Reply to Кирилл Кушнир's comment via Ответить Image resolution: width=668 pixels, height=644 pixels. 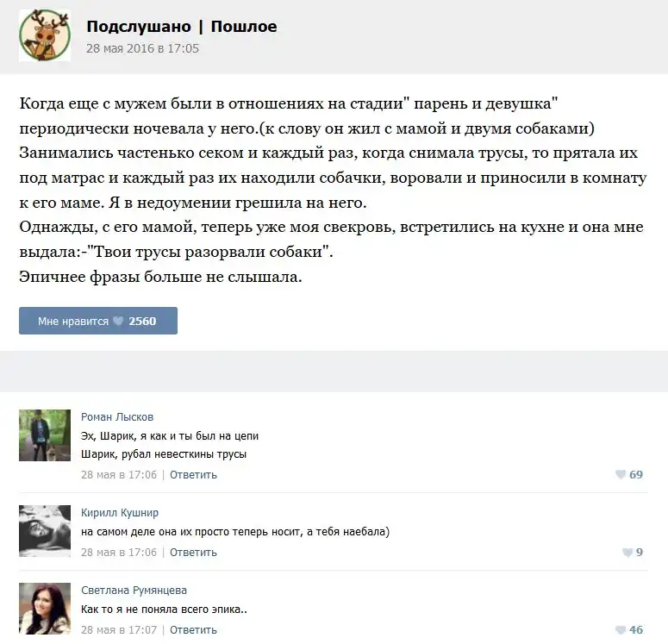[193, 553]
